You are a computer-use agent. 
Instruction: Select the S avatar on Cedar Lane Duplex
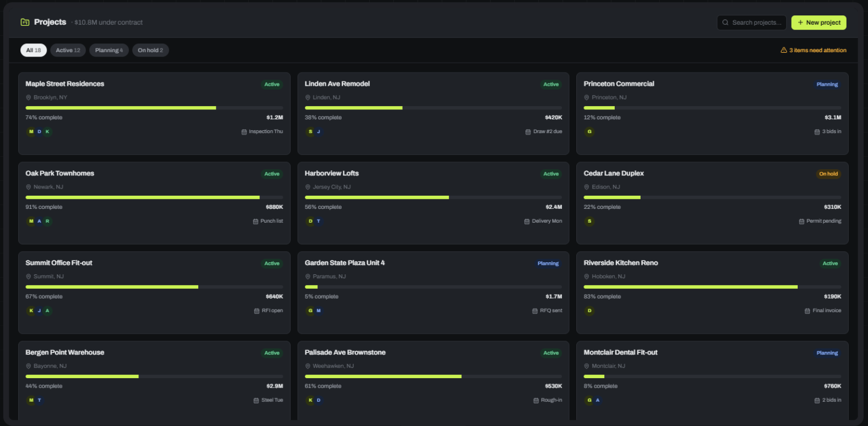[x=589, y=222]
